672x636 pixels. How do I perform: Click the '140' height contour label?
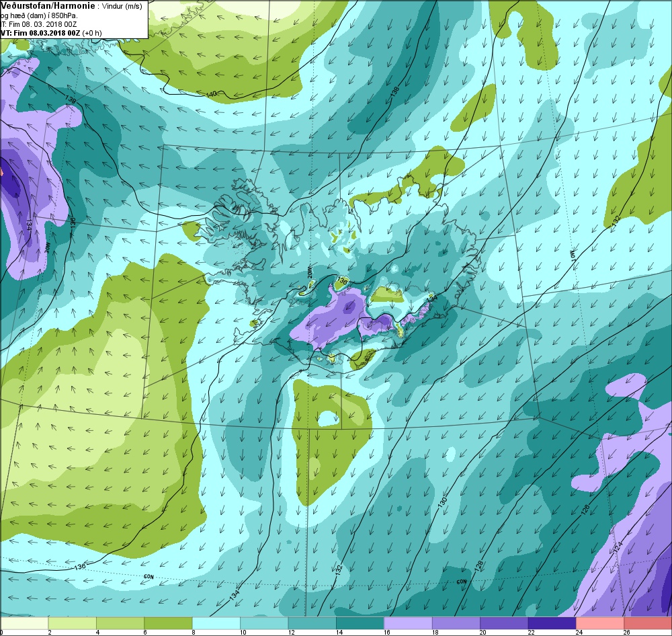click(211, 94)
